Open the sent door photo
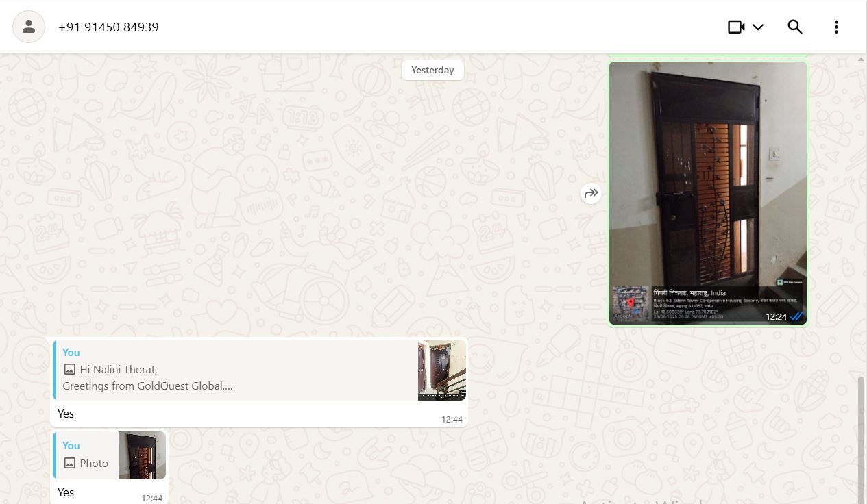Viewport: 867px width, 504px height. (708, 192)
